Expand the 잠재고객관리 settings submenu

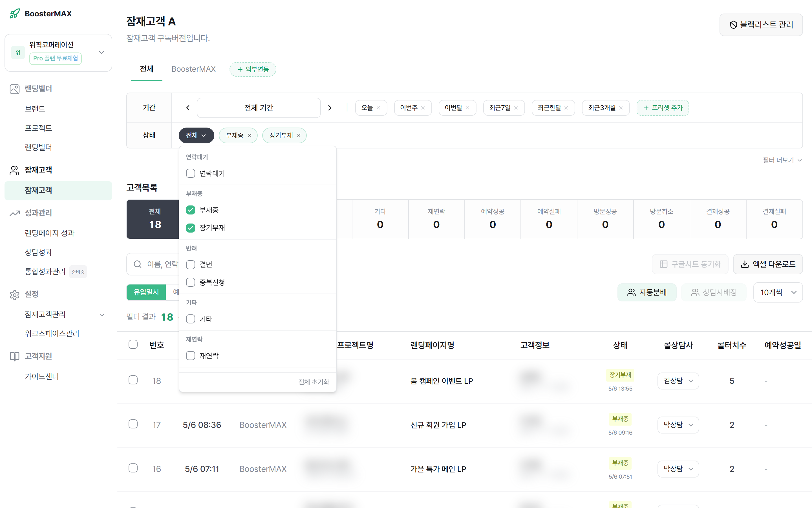coord(102,315)
